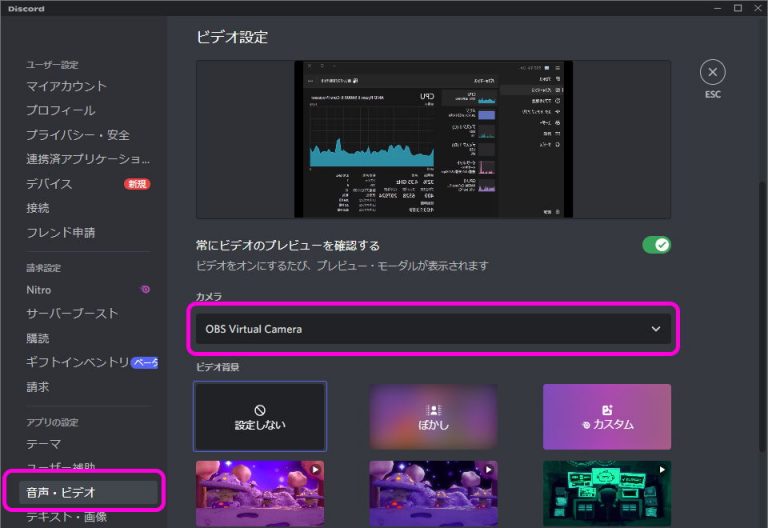Click the person icon in ぼかし tile
The width and height of the screenshot is (768, 528).
[433, 410]
